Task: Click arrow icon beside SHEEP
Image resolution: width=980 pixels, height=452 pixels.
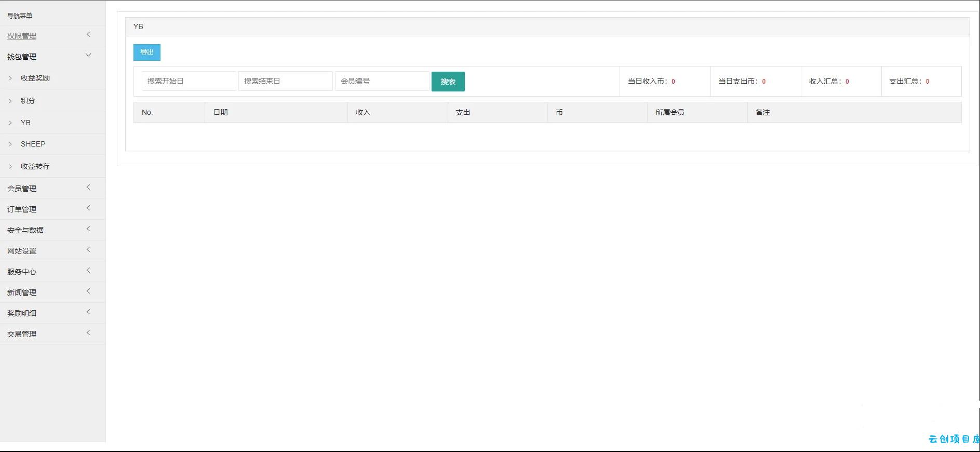Action: click(10, 144)
